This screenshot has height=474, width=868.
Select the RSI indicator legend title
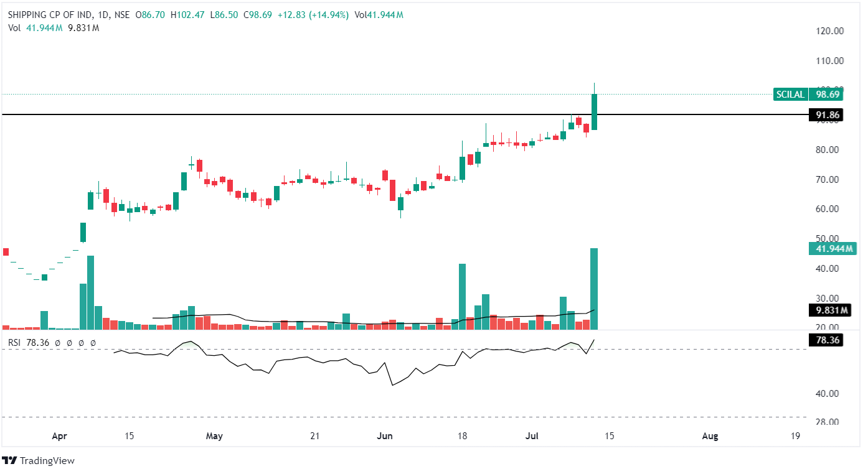click(15, 342)
